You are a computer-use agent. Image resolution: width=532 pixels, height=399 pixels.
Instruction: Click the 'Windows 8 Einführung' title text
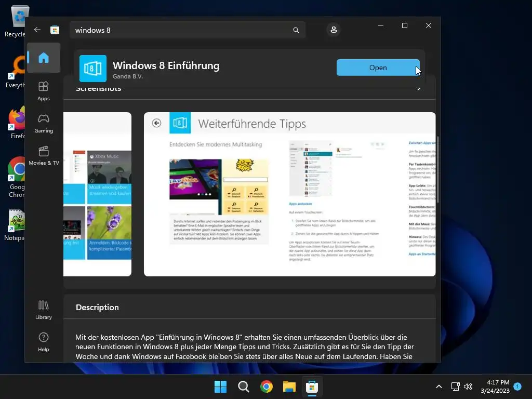[x=166, y=65]
